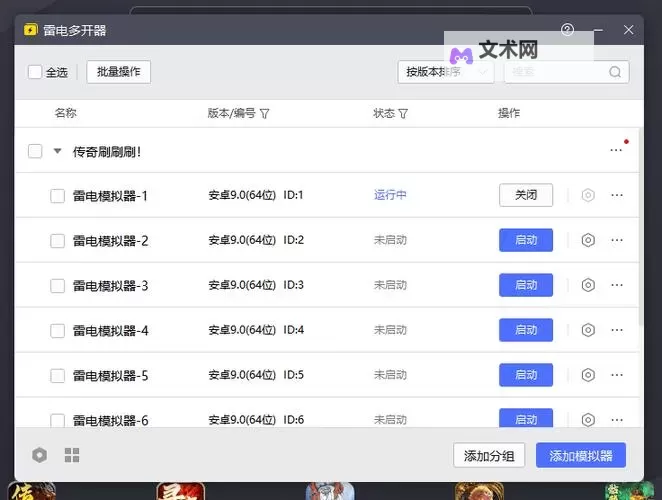Screen dimensions: 662x500
Task: Open more options for 雷电模拟器-3
Action: point(616,285)
